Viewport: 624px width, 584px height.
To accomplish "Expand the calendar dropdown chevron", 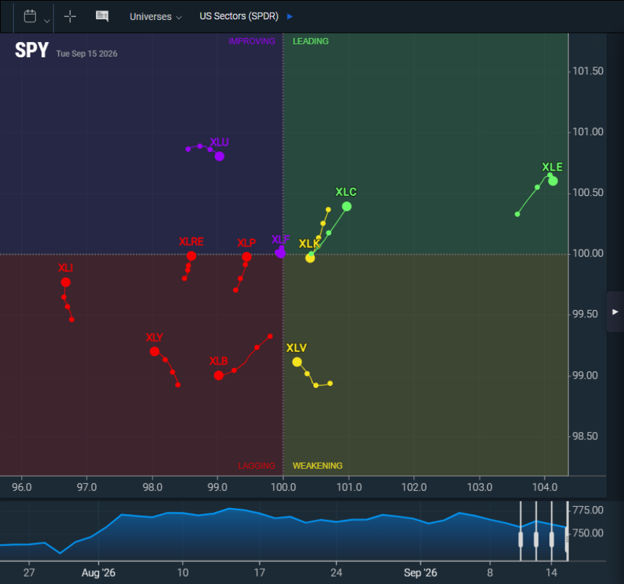I will pos(47,21).
